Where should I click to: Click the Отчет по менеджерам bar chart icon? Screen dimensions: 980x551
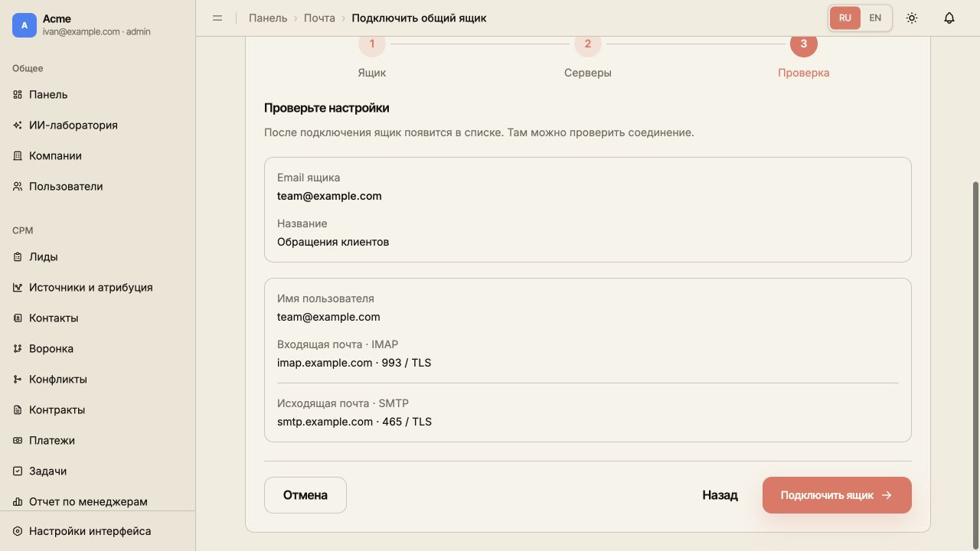pos(18,502)
